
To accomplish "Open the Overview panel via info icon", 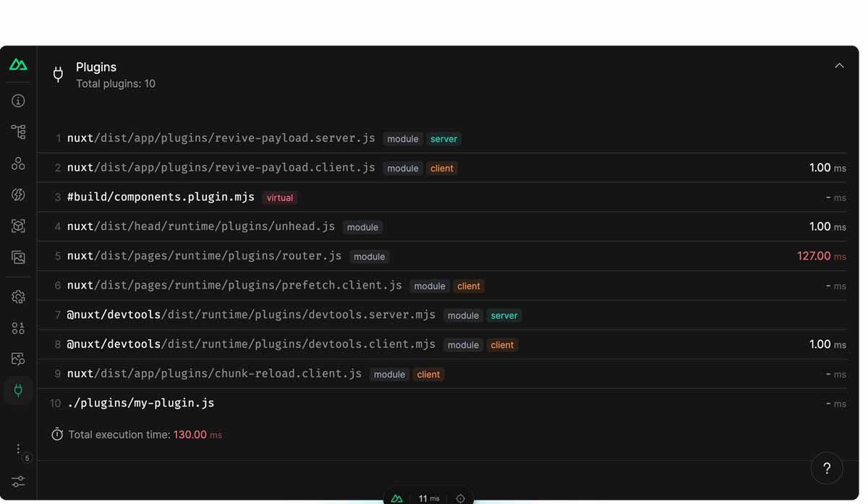I will coord(18,101).
